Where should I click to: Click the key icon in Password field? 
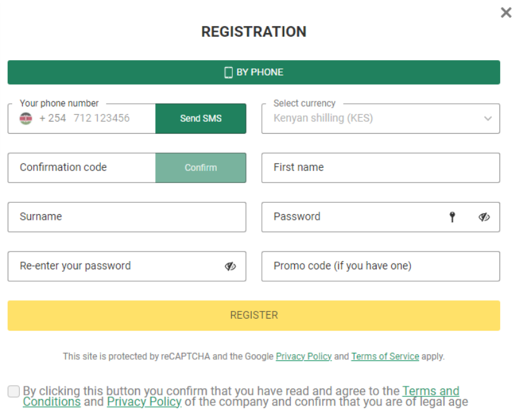(452, 217)
